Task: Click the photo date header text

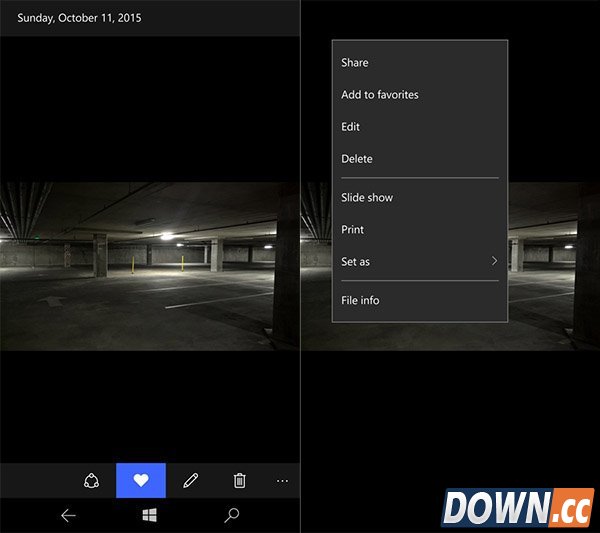Action: 77,18
